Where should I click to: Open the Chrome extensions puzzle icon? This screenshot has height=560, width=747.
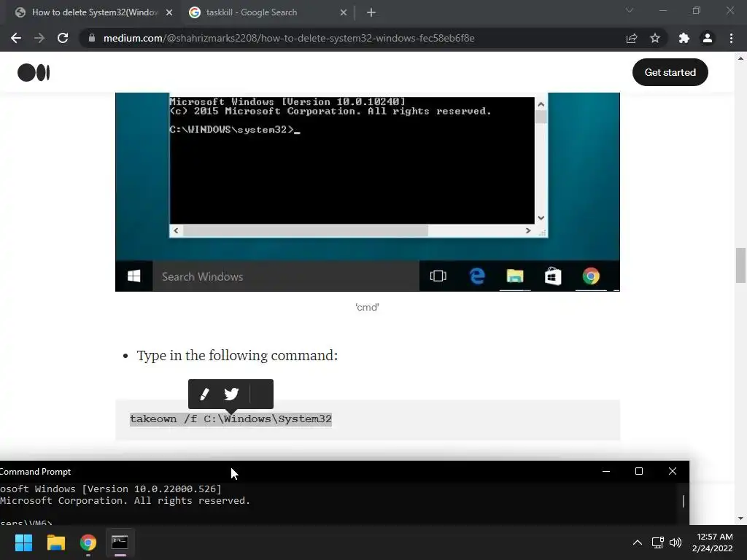(684, 38)
